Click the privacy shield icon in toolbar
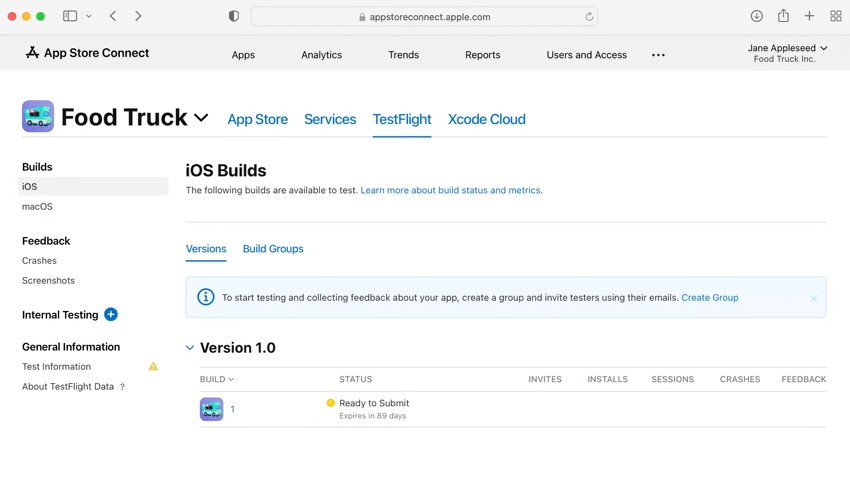Viewport: 850px width, 480px height. (234, 16)
